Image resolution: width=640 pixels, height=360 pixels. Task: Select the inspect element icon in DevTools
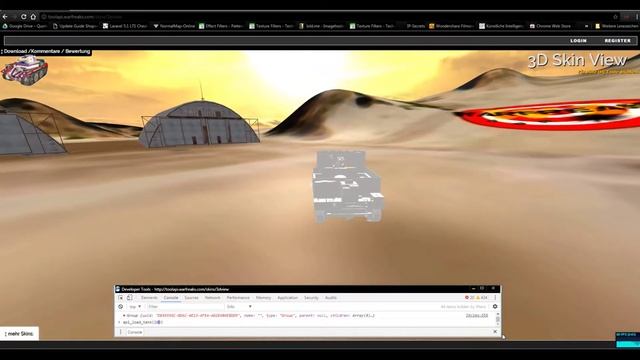point(121,298)
